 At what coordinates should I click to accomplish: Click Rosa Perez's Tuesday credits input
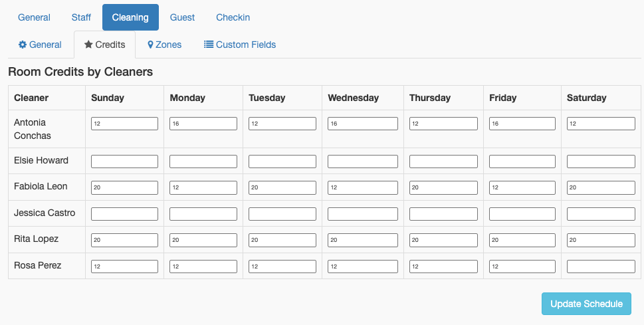pos(282,267)
